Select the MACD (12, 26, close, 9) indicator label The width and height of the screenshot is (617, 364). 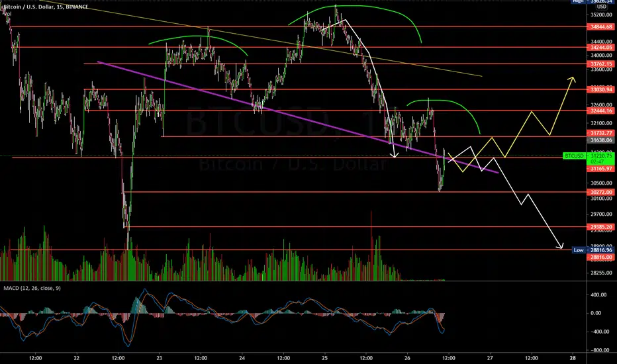pos(32,288)
